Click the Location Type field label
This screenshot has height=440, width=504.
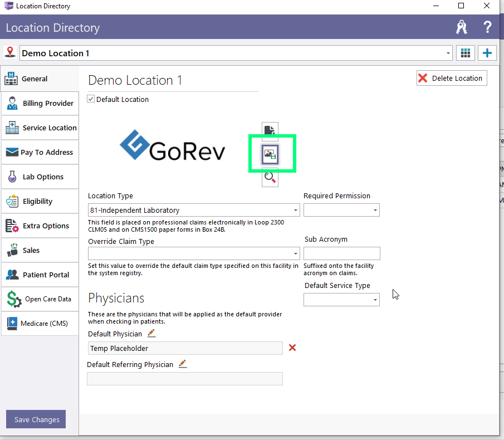point(110,195)
